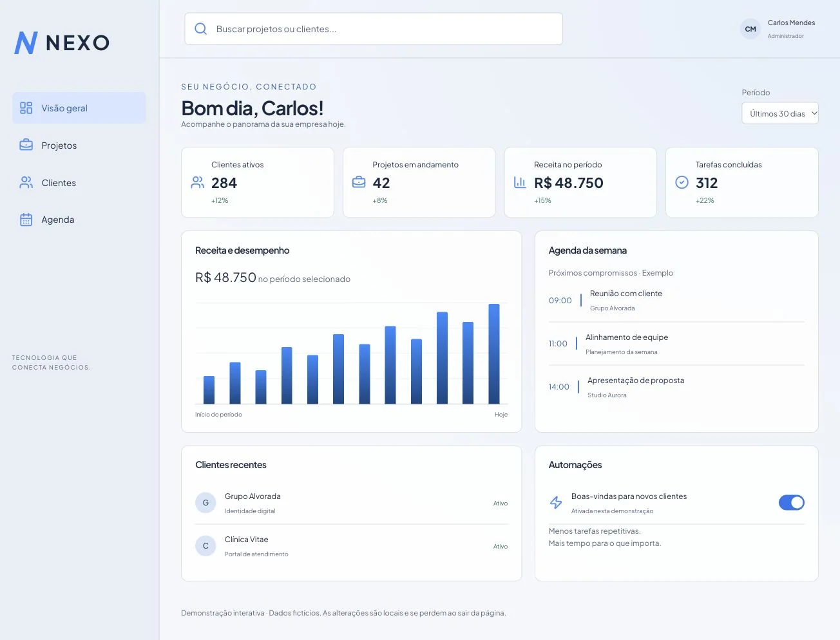840x640 pixels.
Task: Click bar chart icon on Receita no período card
Action: click(520, 182)
